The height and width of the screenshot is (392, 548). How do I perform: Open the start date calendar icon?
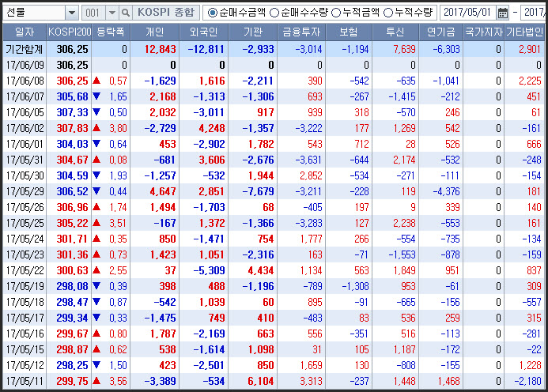[x=503, y=13]
